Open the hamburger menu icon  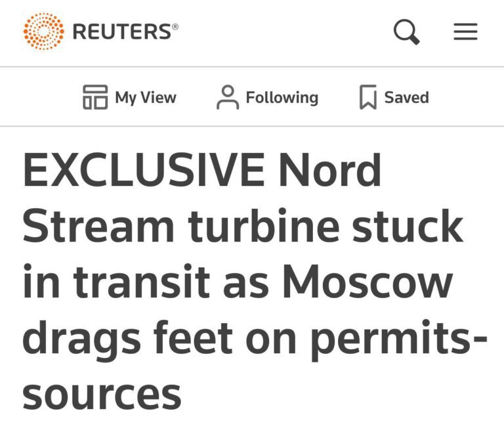pyautogui.click(x=465, y=32)
